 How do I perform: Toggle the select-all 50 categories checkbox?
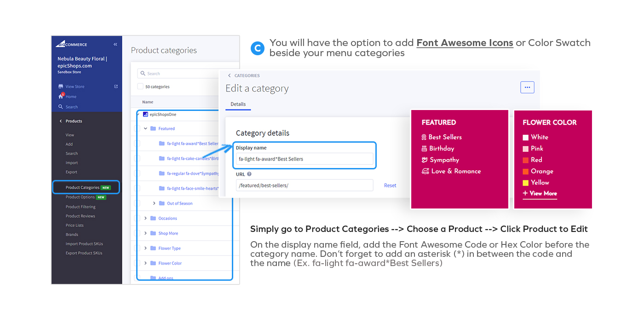[140, 87]
